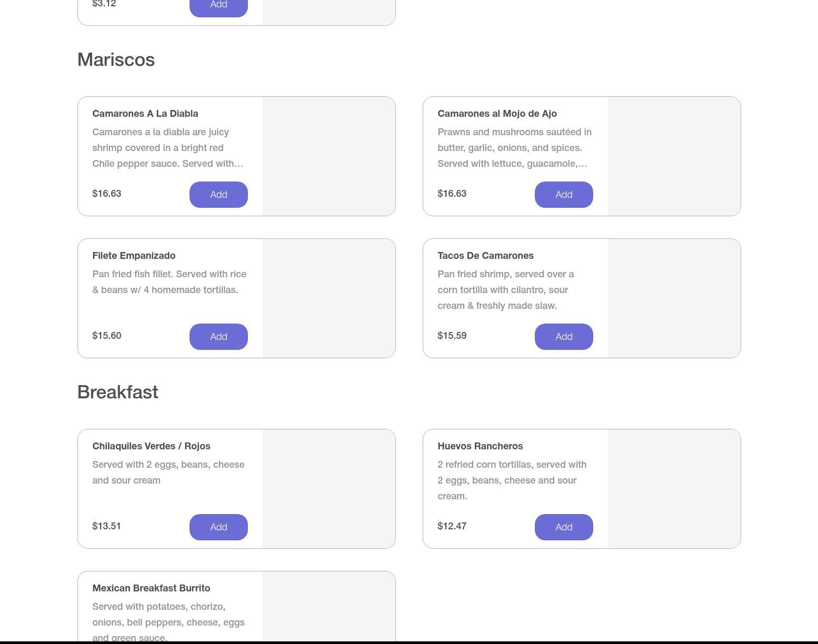Viewport: 818px width, 644px height.
Task: Click Huevos Rancheros image placeholder
Action: click(x=674, y=489)
